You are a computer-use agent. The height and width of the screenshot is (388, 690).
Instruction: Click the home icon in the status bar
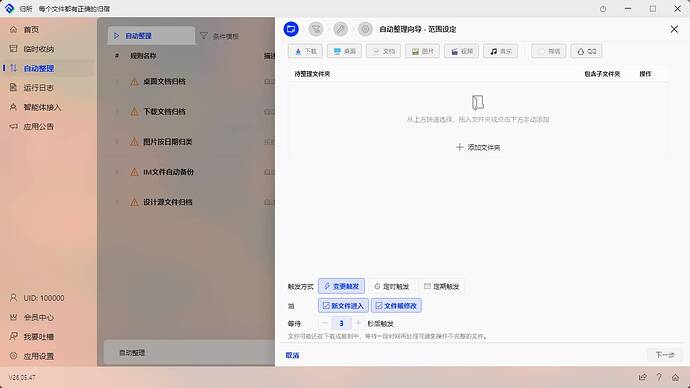tap(675, 377)
